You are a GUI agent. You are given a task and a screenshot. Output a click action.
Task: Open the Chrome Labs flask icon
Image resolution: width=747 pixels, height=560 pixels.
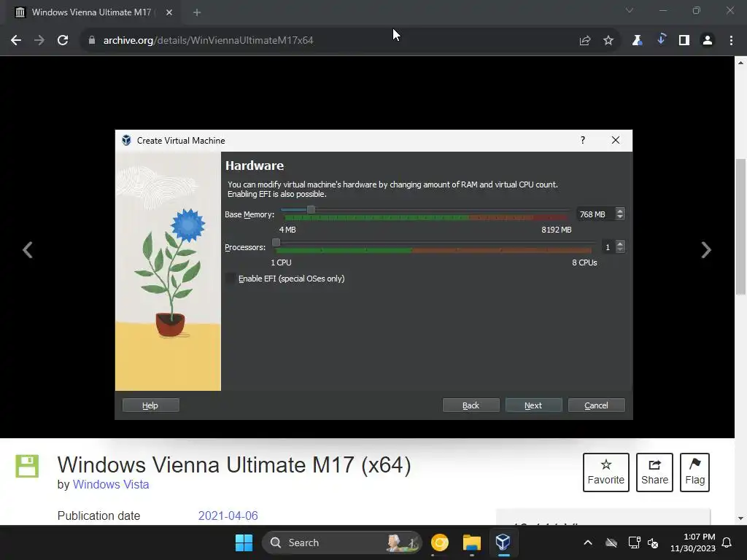point(637,41)
